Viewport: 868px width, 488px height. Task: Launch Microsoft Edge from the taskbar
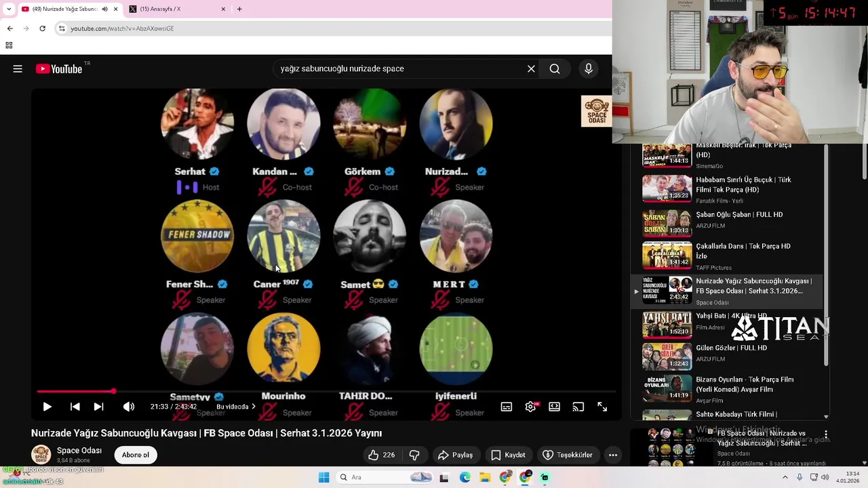point(465,477)
